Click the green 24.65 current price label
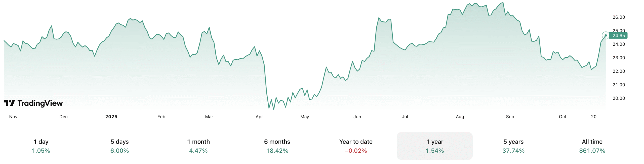The height and width of the screenshot is (164, 644). point(618,36)
